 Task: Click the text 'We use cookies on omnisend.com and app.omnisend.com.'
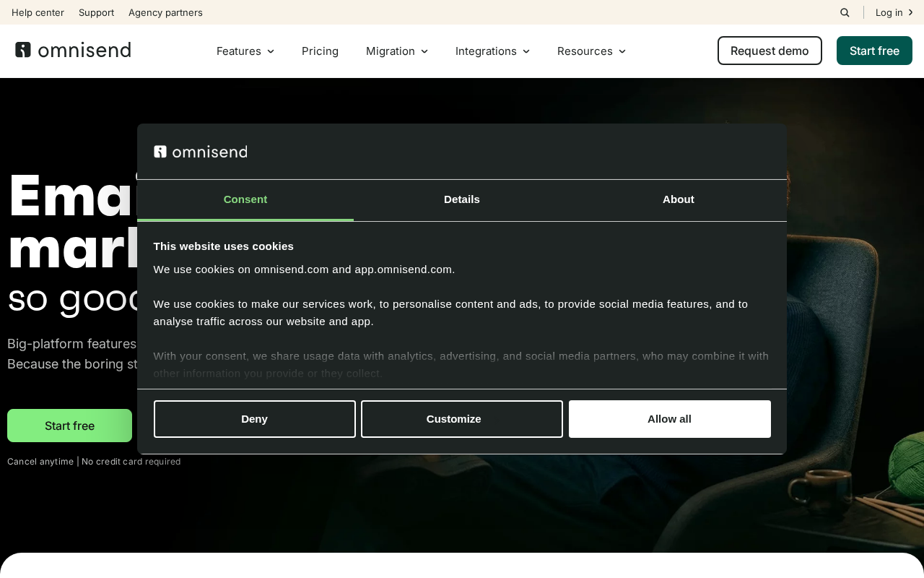pyautogui.click(x=305, y=269)
